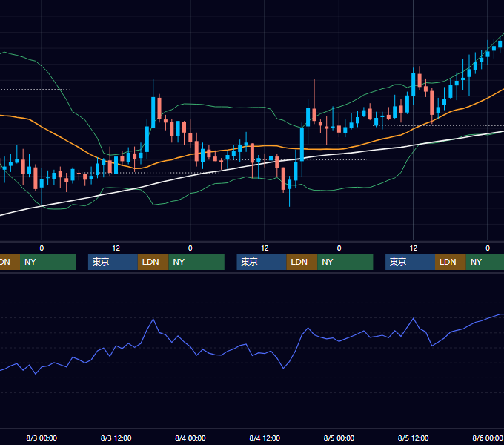Viewport: 504px width, 445px height.
Task: Click the tall cyan breakout candle on 8/4 evening
Action: coord(302,145)
